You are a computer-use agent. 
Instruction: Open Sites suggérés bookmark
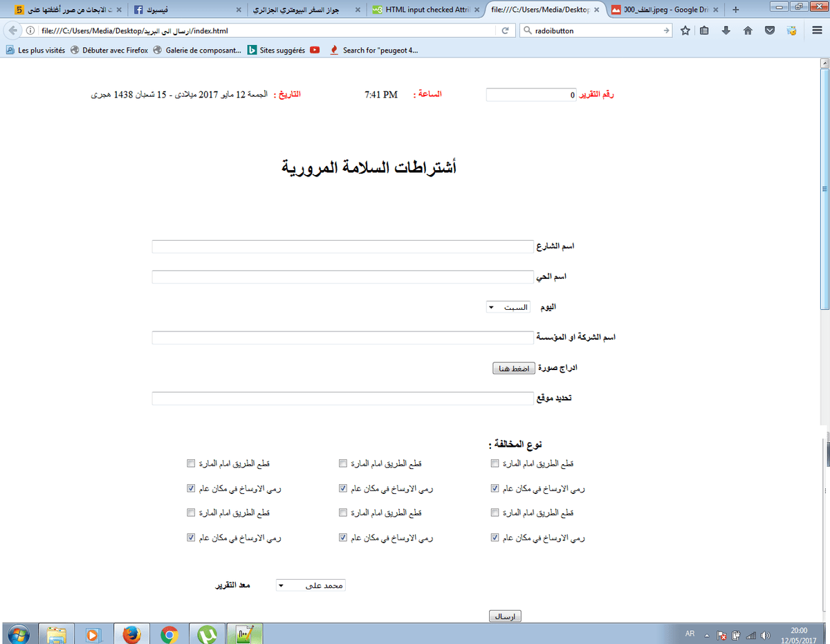[x=276, y=50]
